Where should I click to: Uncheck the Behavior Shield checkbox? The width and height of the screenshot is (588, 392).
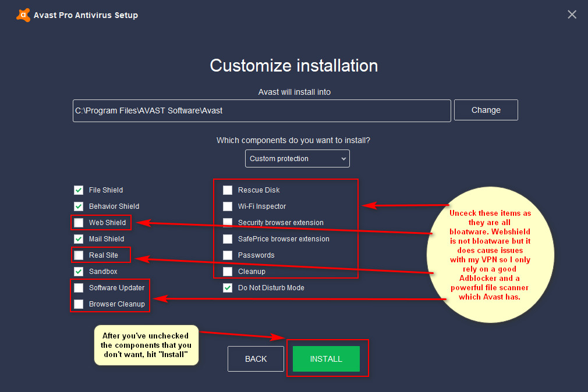79,206
